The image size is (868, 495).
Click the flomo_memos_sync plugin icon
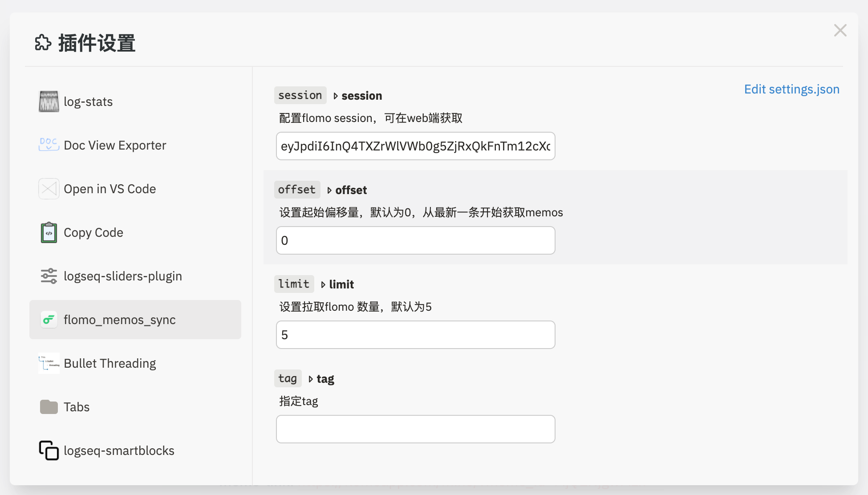coord(48,319)
